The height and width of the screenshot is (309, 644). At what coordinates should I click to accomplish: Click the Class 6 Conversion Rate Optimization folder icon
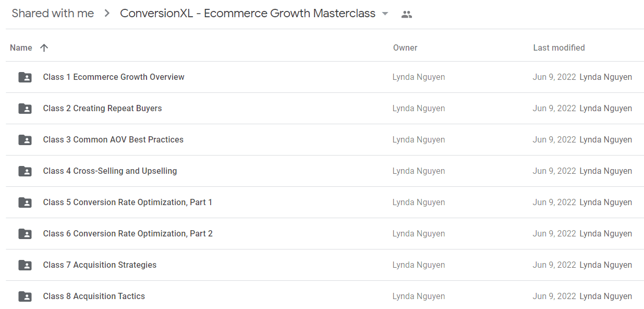(25, 234)
